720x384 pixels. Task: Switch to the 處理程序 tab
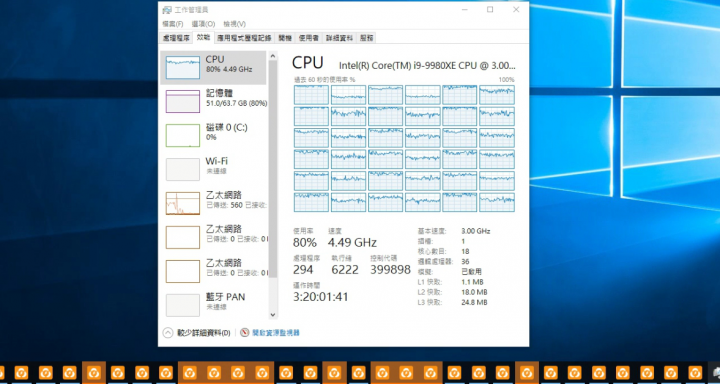[x=176, y=38]
